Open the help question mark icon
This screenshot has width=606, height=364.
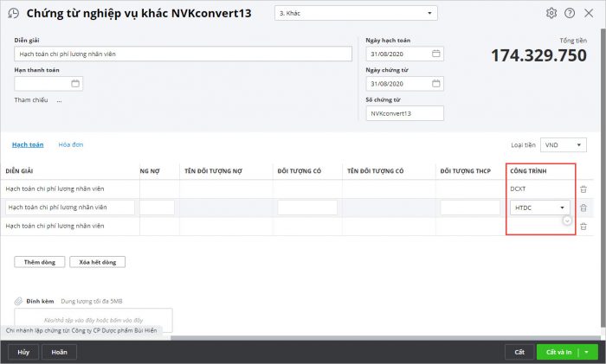[570, 13]
